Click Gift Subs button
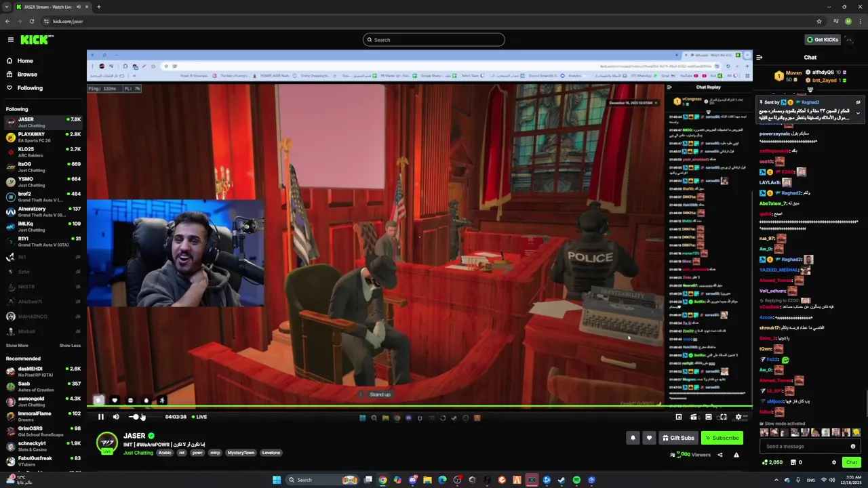Viewport: 868px width, 488px height. [x=678, y=438]
